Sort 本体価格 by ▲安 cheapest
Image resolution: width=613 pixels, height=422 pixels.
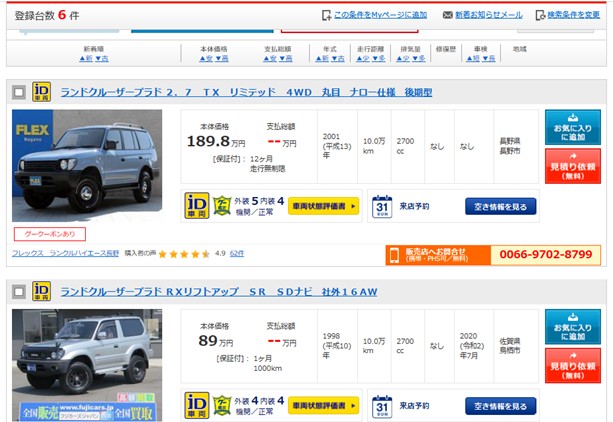(206, 58)
